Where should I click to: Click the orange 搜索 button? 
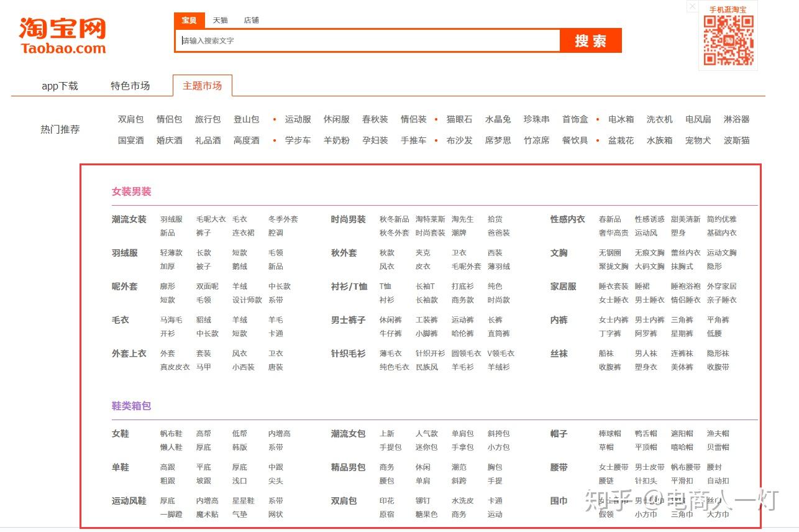(x=590, y=40)
